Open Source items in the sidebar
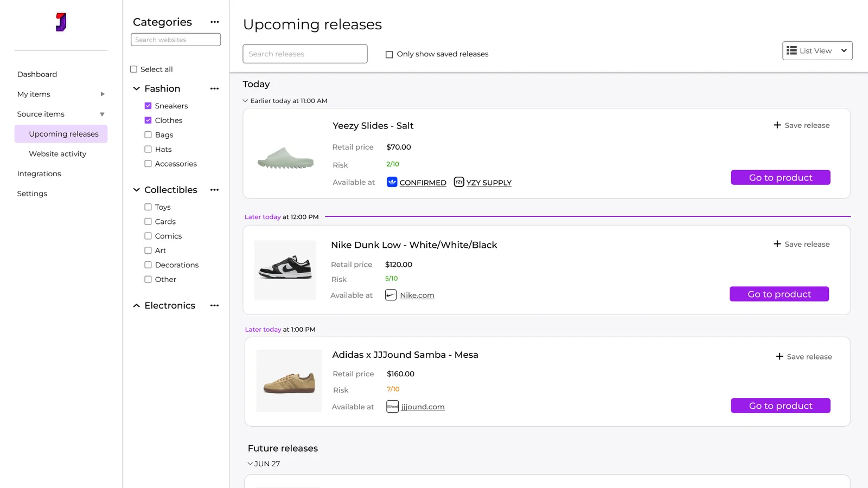Image resolution: width=868 pixels, height=488 pixels. 41,114
